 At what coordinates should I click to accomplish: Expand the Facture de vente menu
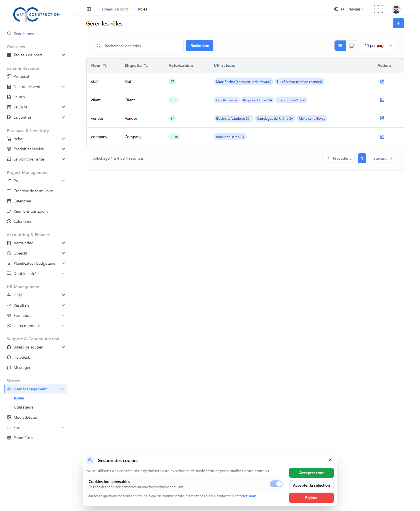pyautogui.click(x=36, y=87)
